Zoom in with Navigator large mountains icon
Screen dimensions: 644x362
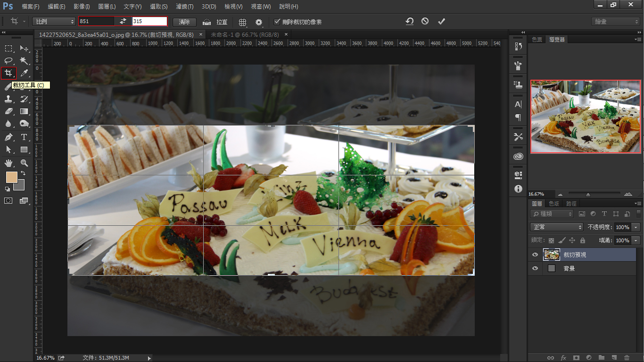tap(628, 194)
